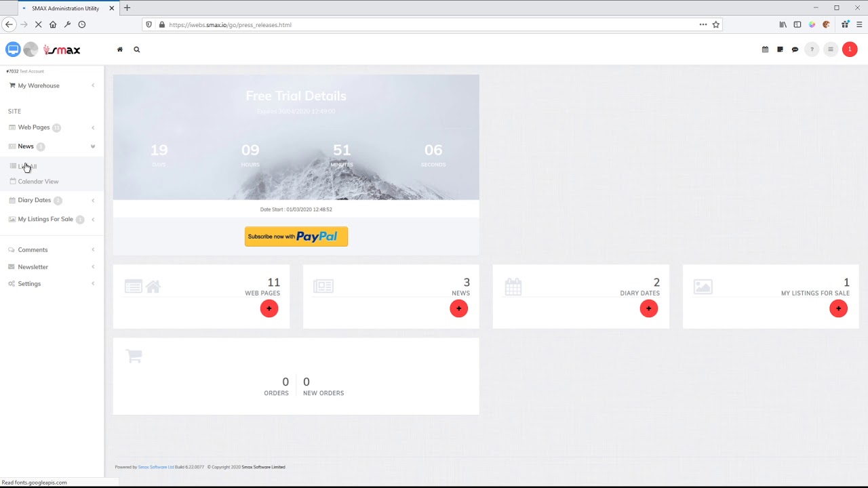Expand Web Pages menu chevron
868x488 pixels.
pyautogui.click(x=93, y=127)
